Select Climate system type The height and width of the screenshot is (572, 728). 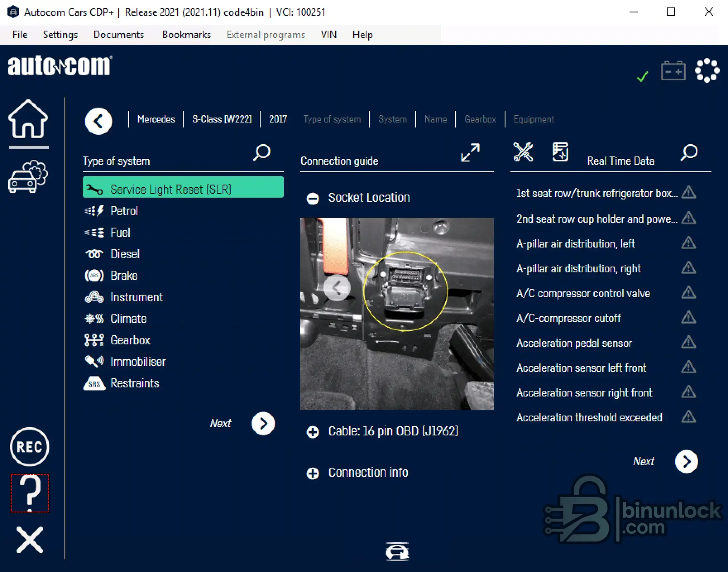tap(183, 319)
